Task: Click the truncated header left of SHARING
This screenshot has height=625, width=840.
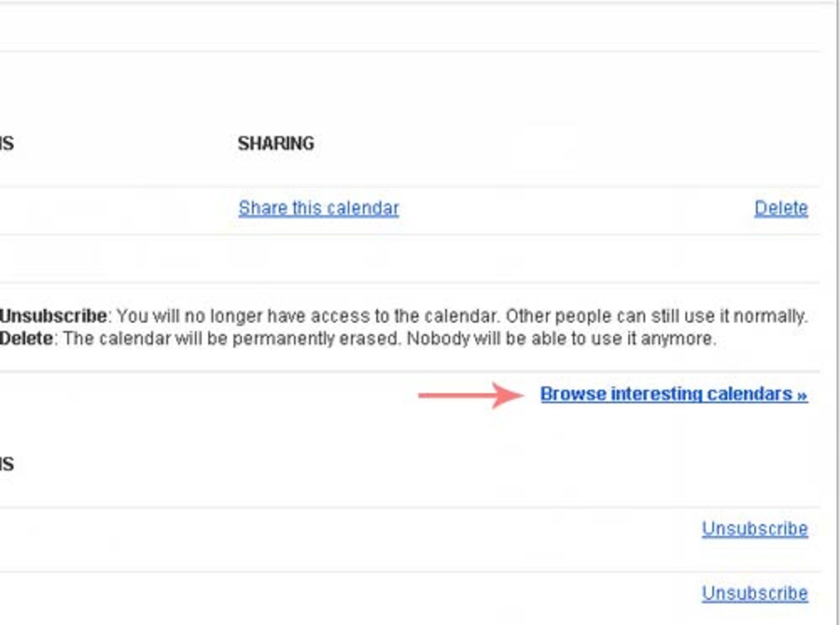Action: tap(7, 144)
